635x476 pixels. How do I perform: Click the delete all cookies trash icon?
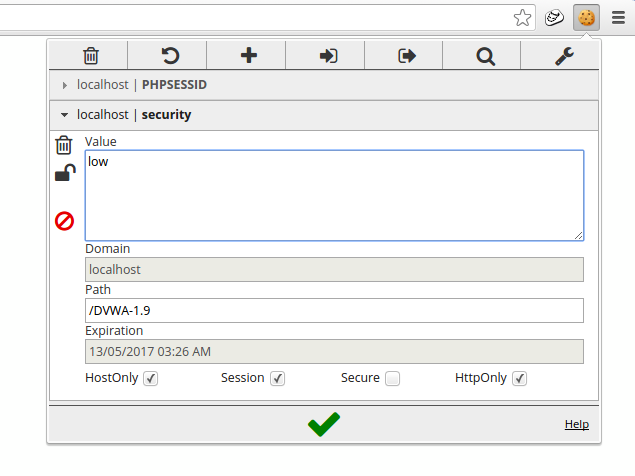91,56
